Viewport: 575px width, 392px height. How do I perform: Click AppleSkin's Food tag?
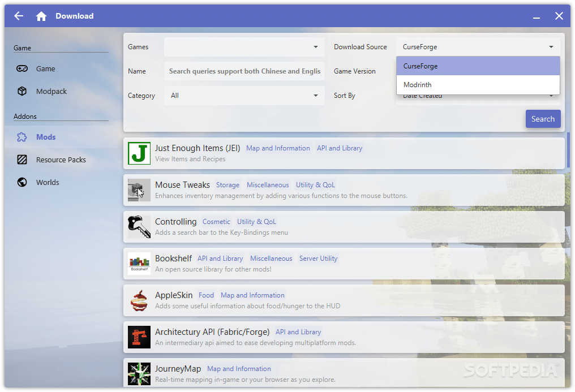(206, 295)
